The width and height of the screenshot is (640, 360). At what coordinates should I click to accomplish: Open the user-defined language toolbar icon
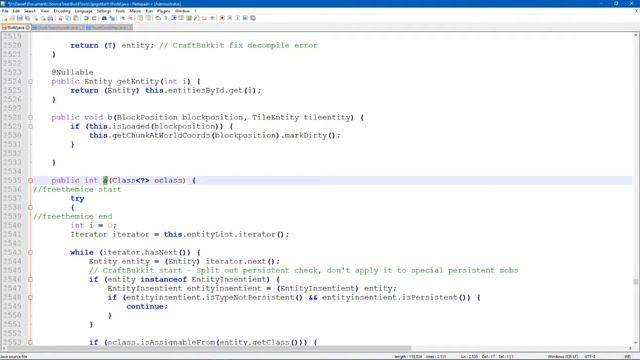pyautogui.click(x=181, y=18)
